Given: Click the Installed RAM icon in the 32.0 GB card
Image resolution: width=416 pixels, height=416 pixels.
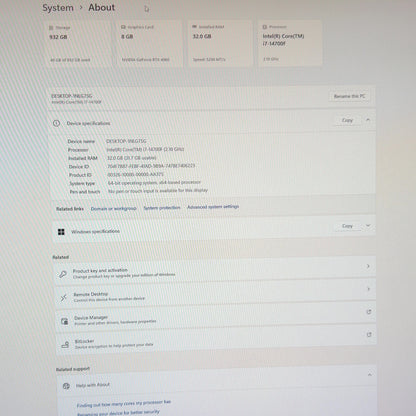Looking at the screenshot, I should tap(194, 27).
